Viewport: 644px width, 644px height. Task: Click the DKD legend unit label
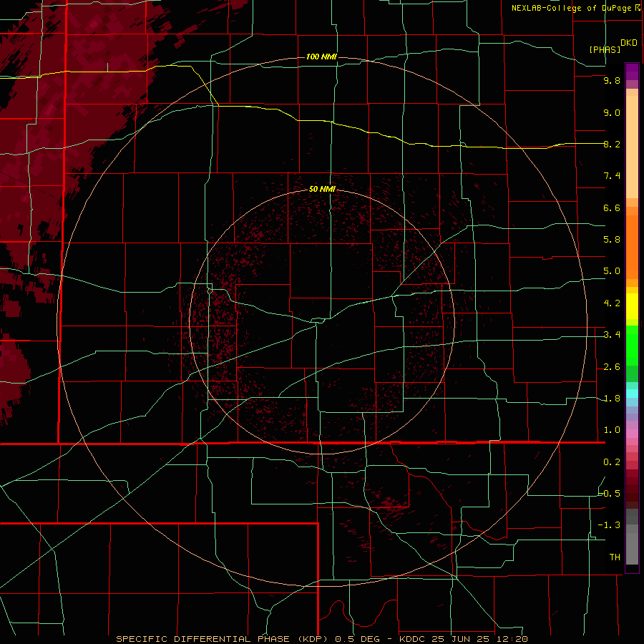tap(628, 43)
